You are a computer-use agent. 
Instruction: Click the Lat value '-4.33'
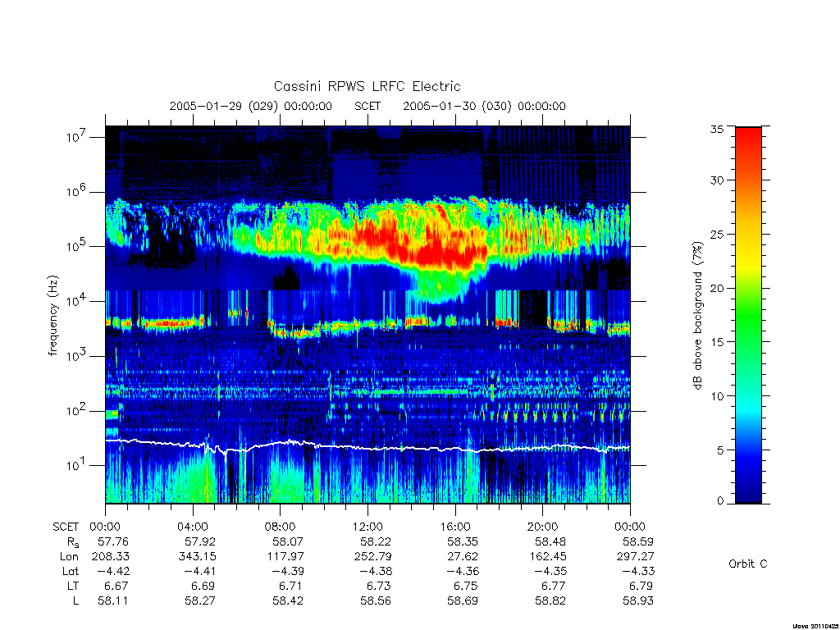pyautogui.click(x=638, y=571)
